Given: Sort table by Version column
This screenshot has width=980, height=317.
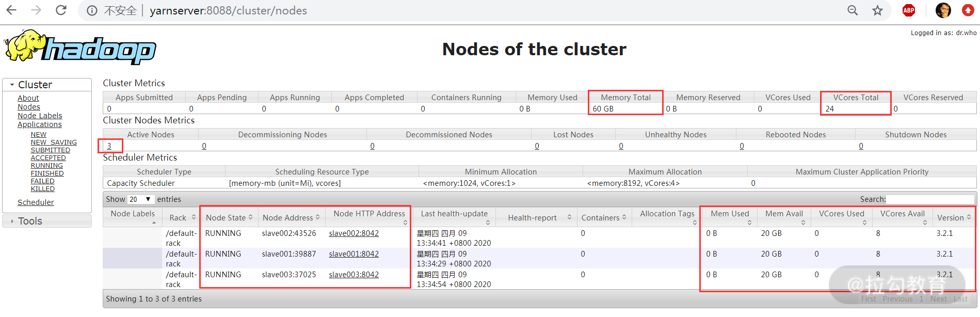Looking at the screenshot, I should [x=969, y=217].
